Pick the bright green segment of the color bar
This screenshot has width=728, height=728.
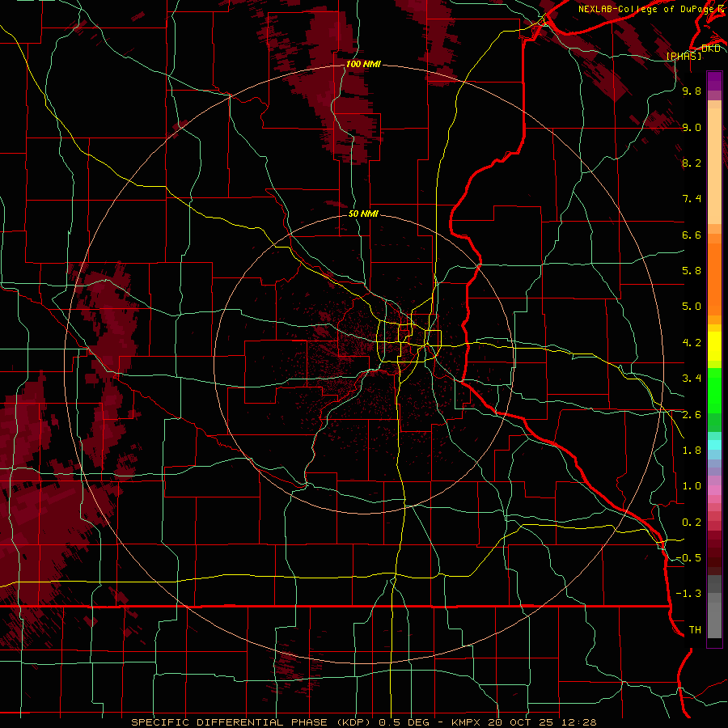tap(714, 391)
